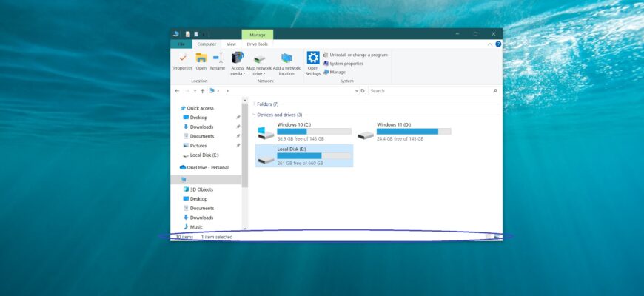Screen dimensions: 644x296
Task: Click the Open Settings gear icon
Action: 313,58
